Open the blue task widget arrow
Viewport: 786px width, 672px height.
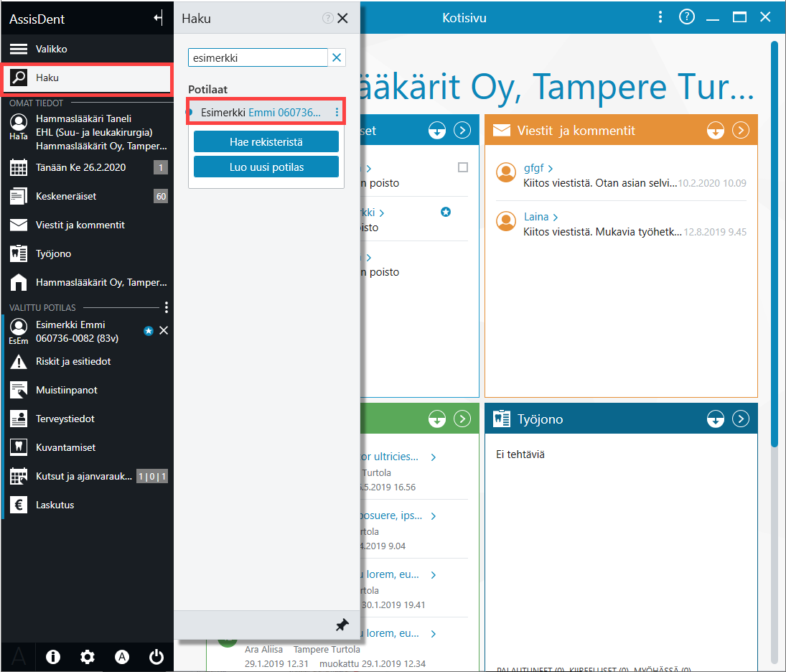click(x=462, y=131)
